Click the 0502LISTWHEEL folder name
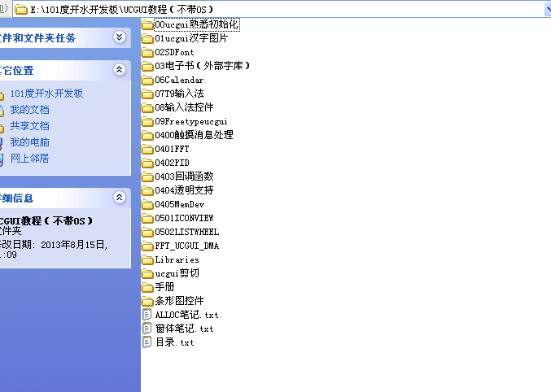This screenshot has height=392, width=551. pyautogui.click(x=187, y=232)
